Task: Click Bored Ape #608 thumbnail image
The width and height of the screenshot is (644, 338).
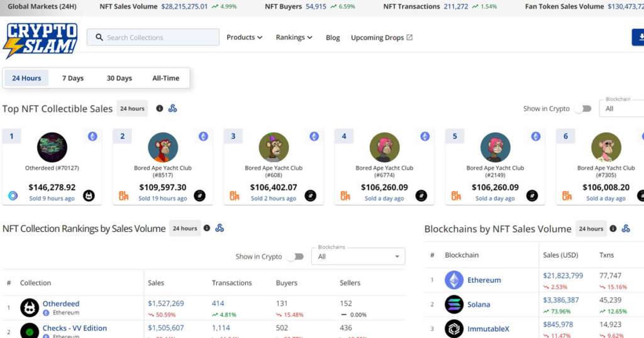Action: tap(274, 147)
